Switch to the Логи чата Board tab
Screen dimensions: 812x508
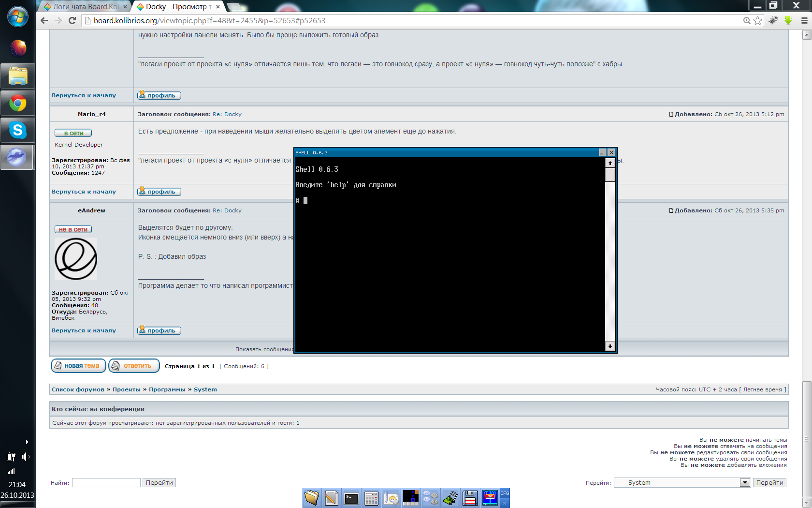[86, 7]
